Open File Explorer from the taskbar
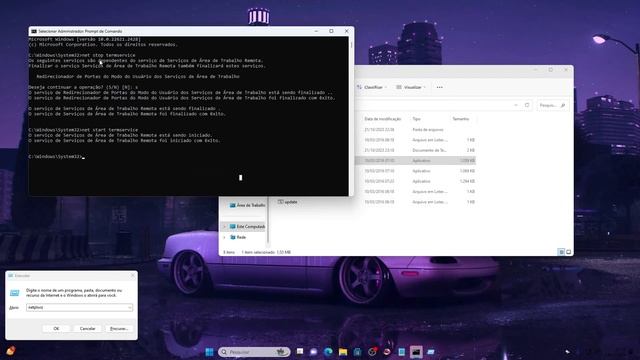The width and height of the screenshot is (640, 360). 343,352
